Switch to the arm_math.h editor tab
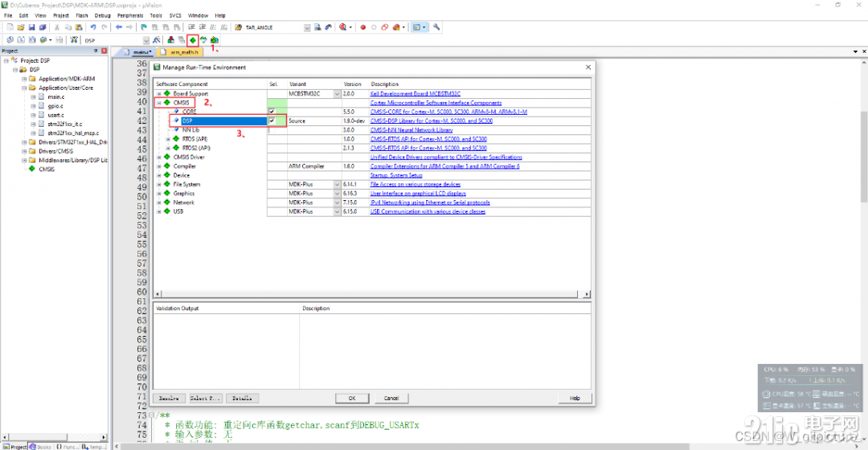The width and height of the screenshot is (868, 450). [181, 52]
